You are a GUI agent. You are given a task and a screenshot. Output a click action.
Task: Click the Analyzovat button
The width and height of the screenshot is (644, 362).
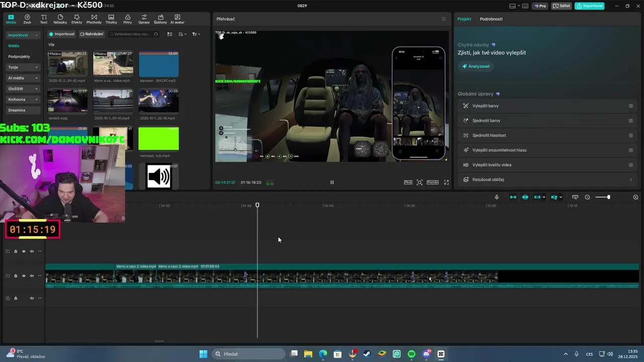[x=475, y=66]
